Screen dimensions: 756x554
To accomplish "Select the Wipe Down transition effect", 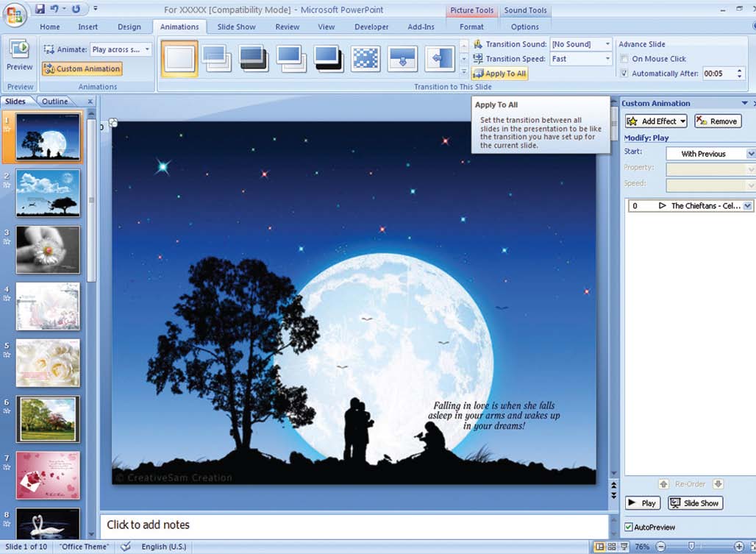I will (x=402, y=58).
